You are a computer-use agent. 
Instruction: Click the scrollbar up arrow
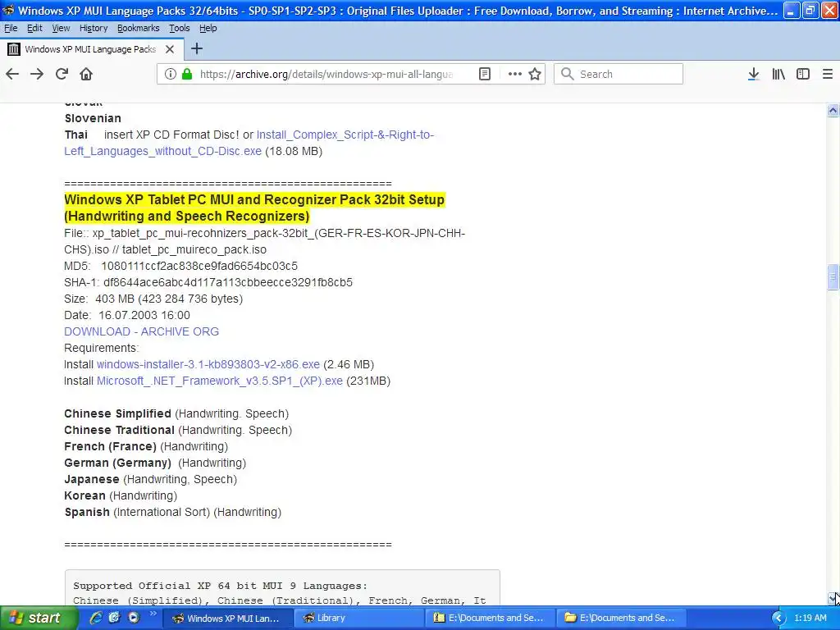833,111
